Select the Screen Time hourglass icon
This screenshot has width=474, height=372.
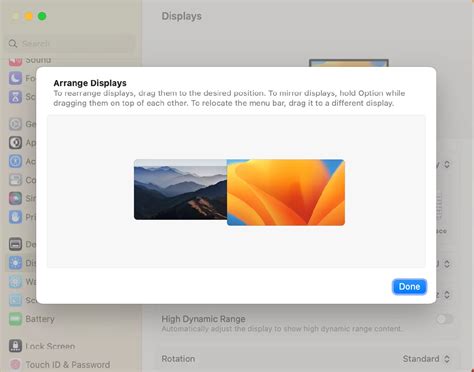pos(15,97)
